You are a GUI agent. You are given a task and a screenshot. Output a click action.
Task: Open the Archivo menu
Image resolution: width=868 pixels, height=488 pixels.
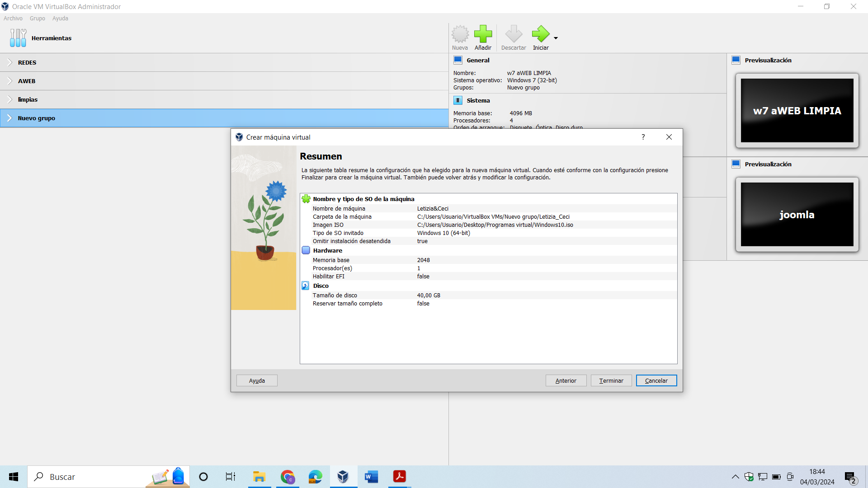coord(13,19)
